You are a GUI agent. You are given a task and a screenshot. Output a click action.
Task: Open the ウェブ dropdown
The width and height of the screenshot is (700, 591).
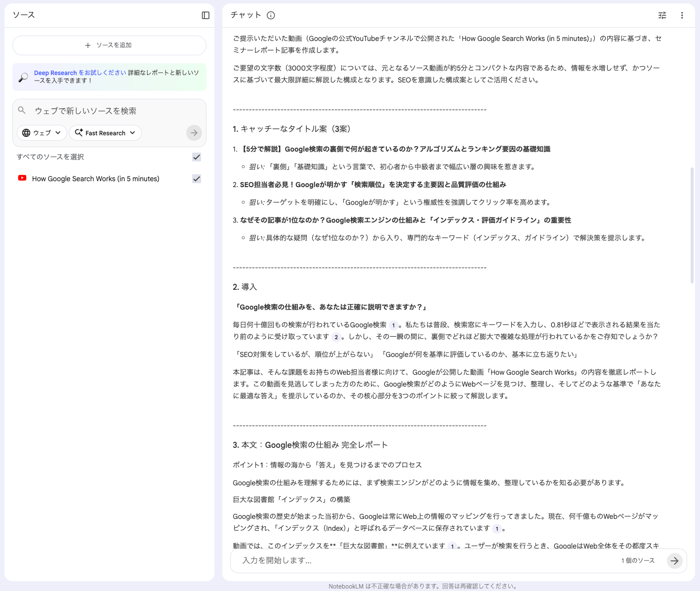pos(41,132)
